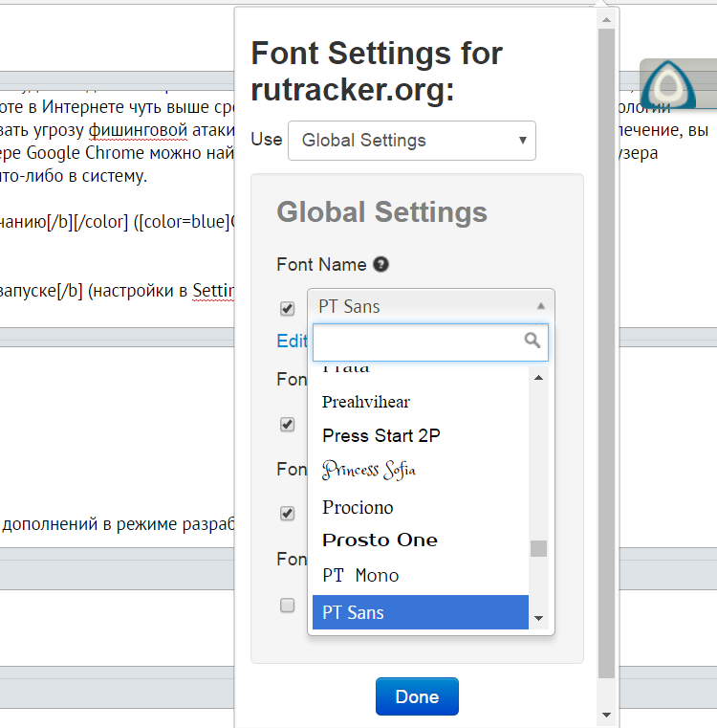
Task: Click the Font Name label
Action: (x=321, y=264)
